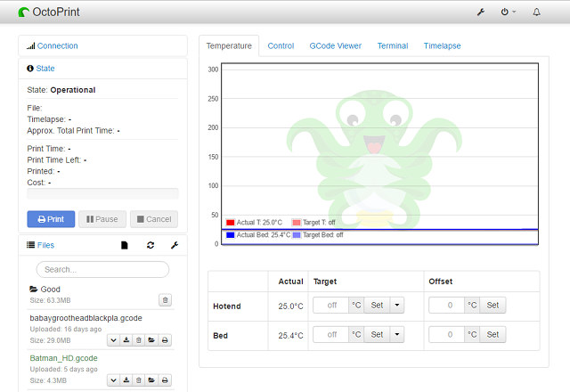Set the Bed offset
The height and width of the screenshot is (392, 570).
coord(493,335)
